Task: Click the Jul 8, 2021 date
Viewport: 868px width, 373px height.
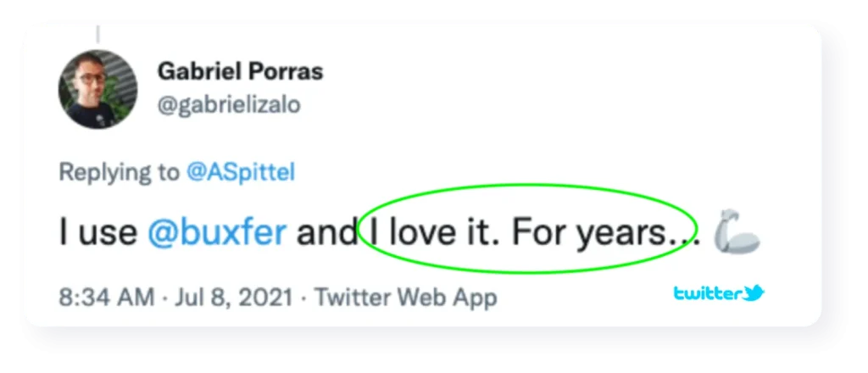Action: pyautogui.click(x=234, y=298)
